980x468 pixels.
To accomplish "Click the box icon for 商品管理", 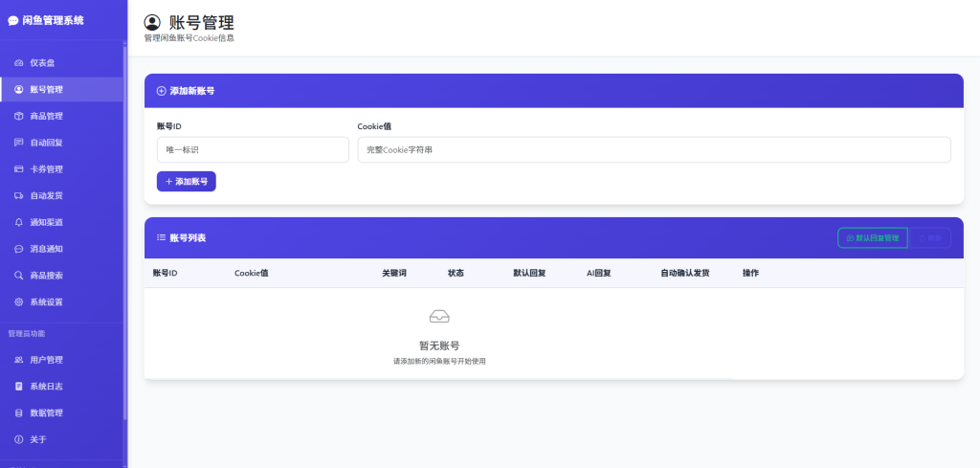I will 19,116.
